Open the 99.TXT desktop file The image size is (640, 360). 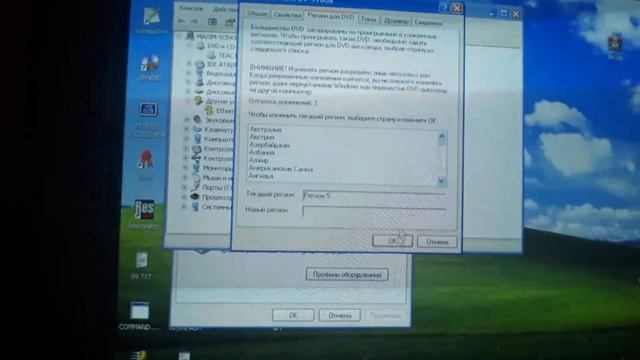(141, 265)
